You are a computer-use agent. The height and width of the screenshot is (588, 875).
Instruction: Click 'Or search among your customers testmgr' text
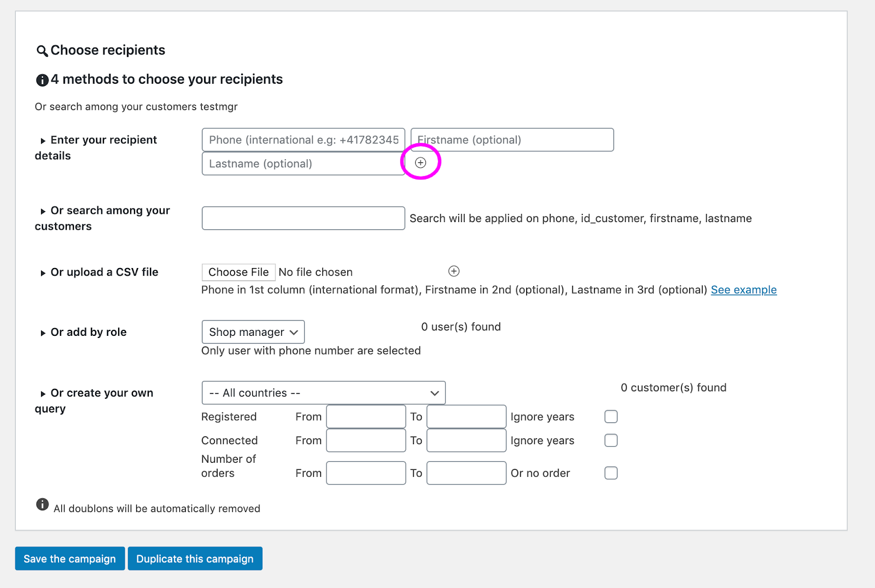pos(136,107)
